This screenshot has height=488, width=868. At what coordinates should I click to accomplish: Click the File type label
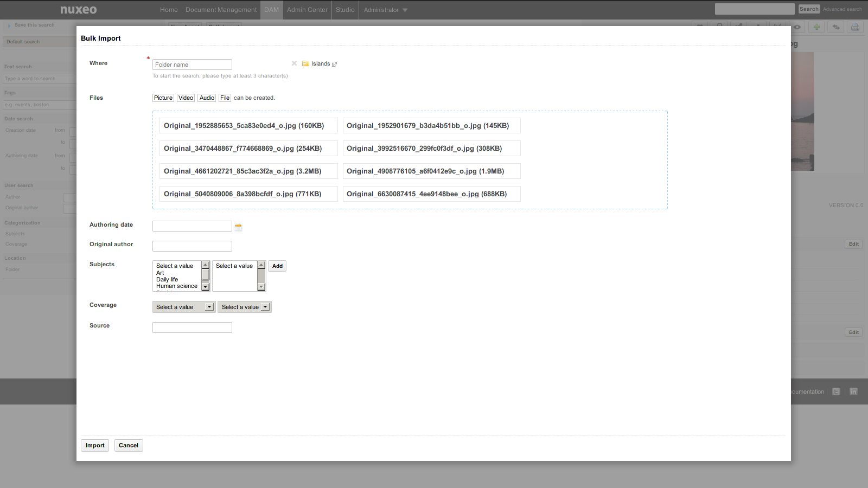pyautogui.click(x=225, y=98)
